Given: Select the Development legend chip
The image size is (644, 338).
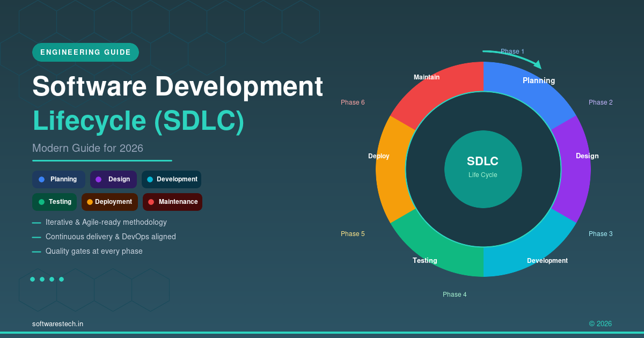Looking at the screenshot, I should pyautogui.click(x=171, y=179).
